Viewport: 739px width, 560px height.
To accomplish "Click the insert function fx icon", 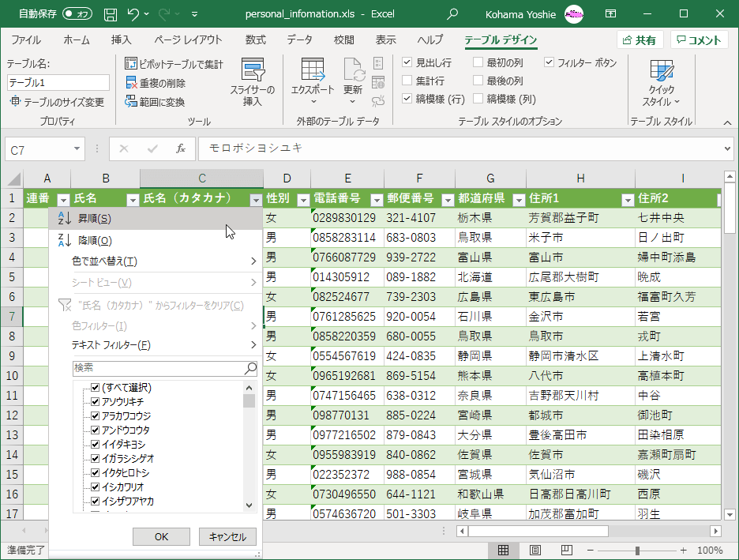I will [x=181, y=149].
